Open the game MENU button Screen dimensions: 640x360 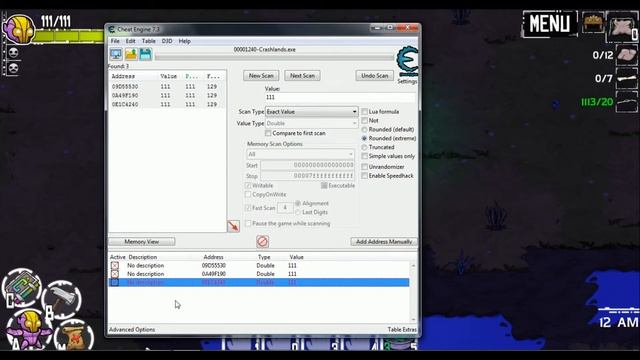click(549, 24)
